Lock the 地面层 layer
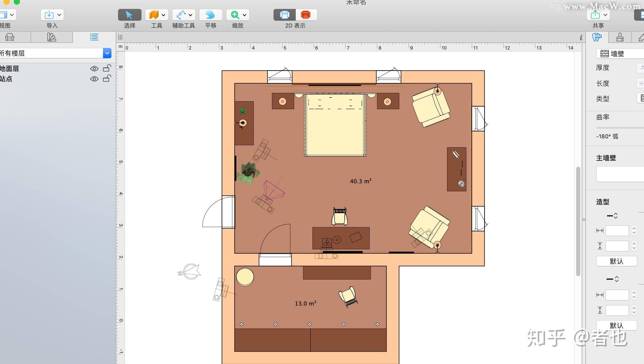 tap(106, 68)
